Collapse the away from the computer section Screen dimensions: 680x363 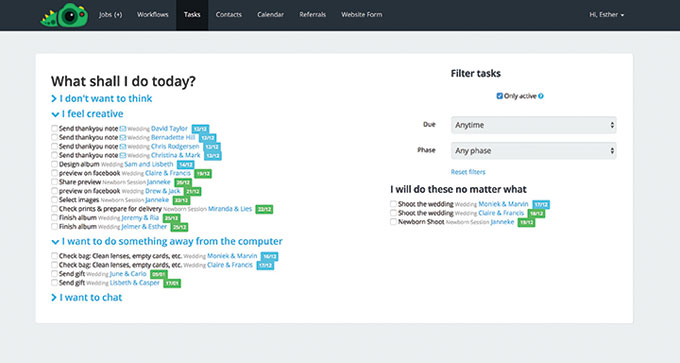(167, 241)
